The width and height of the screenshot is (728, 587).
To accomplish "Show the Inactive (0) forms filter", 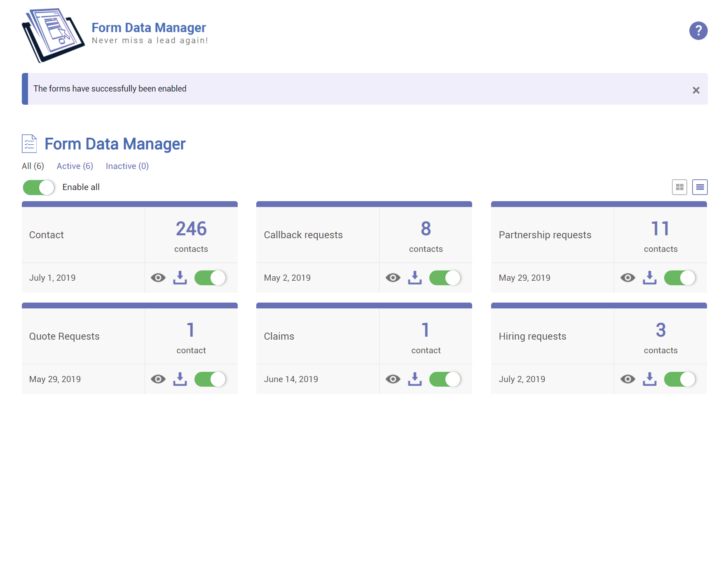I will pyautogui.click(x=127, y=166).
